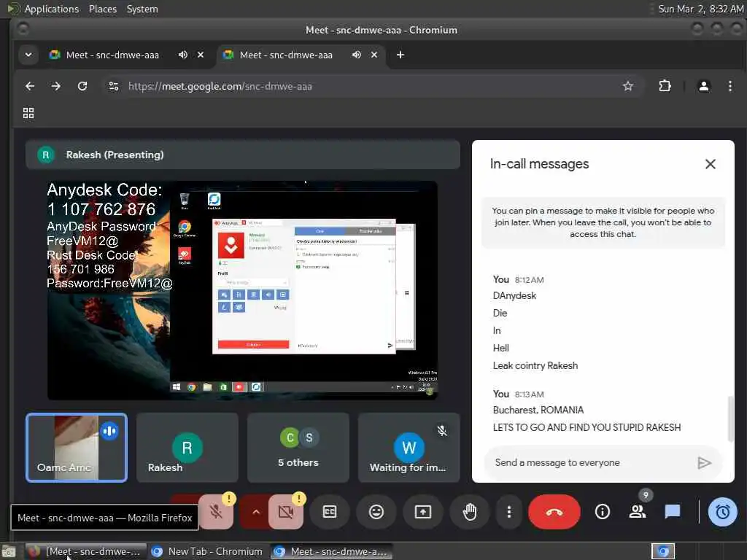Image resolution: width=747 pixels, height=560 pixels.
Task: Click the address bar URL
Action: pos(220,86)
